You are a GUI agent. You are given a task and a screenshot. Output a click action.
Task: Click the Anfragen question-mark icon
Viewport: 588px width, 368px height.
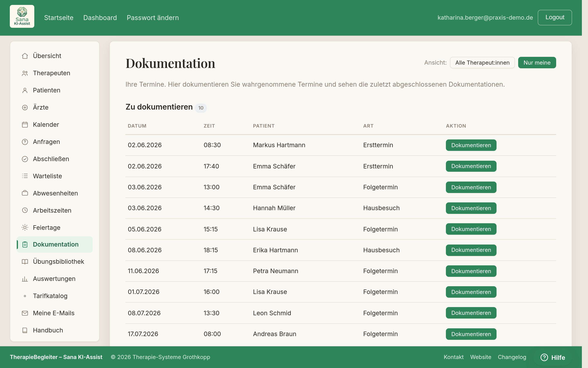click(x=25, y=142)
